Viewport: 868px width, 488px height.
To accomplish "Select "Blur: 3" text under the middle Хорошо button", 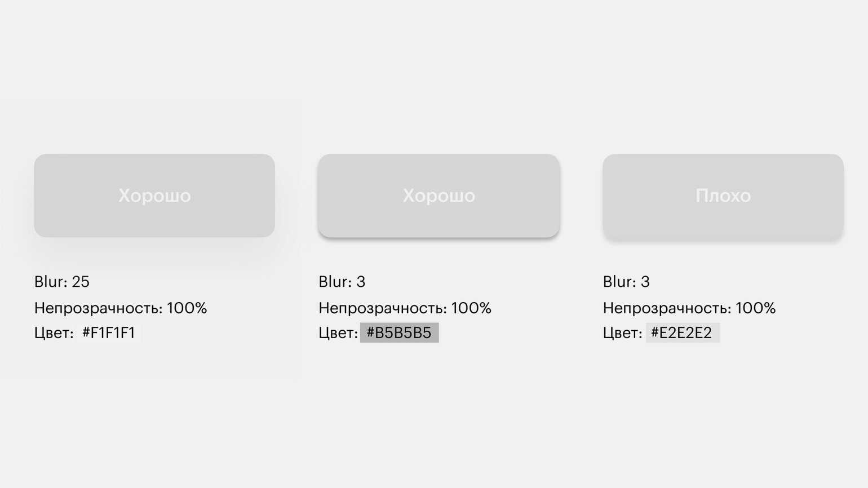I will tap(342, 282).
